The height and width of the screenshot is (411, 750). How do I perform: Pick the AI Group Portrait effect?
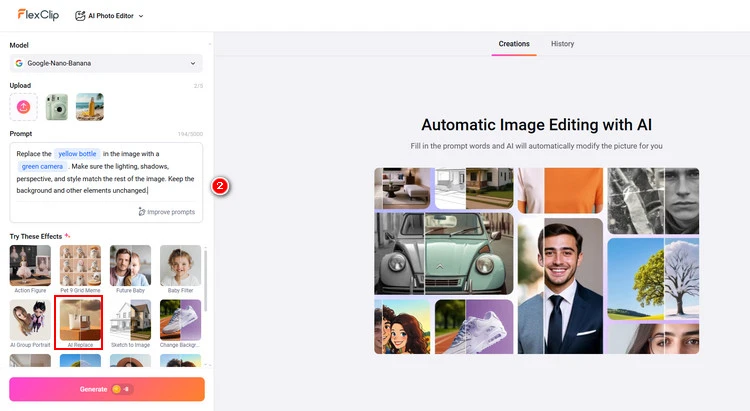pyautogui.click(x=30, y=323)
